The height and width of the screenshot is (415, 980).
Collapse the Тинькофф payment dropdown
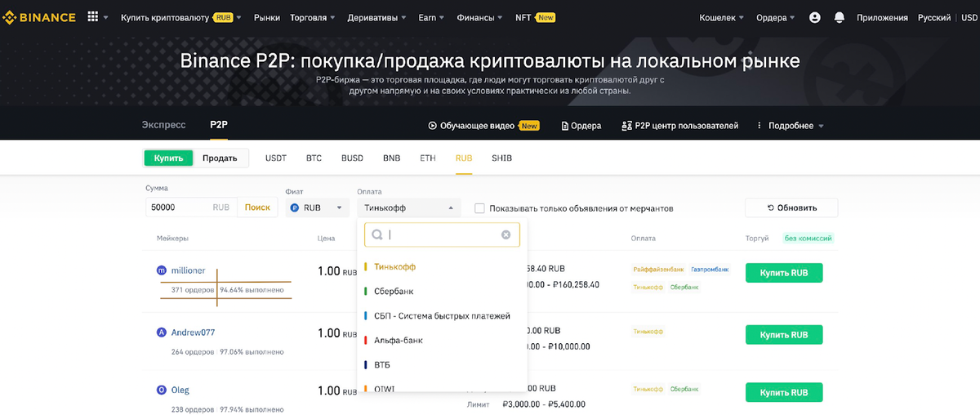click(x=409, y=207)
